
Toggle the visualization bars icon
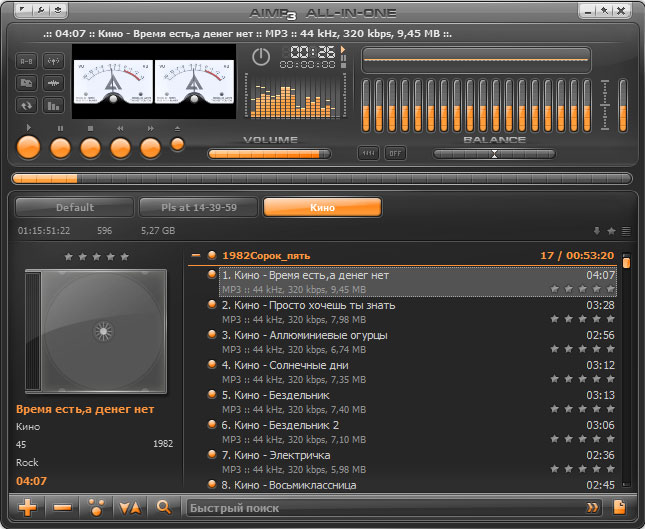[53, 106]
